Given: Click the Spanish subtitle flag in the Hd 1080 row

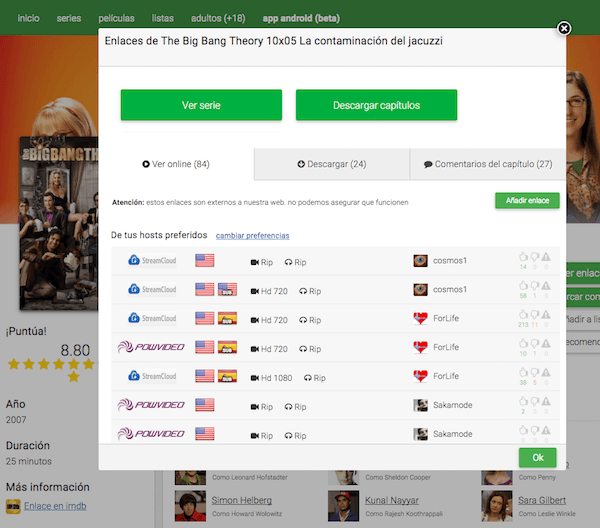Looking at the screenshot, I should (x=228, y=377).
